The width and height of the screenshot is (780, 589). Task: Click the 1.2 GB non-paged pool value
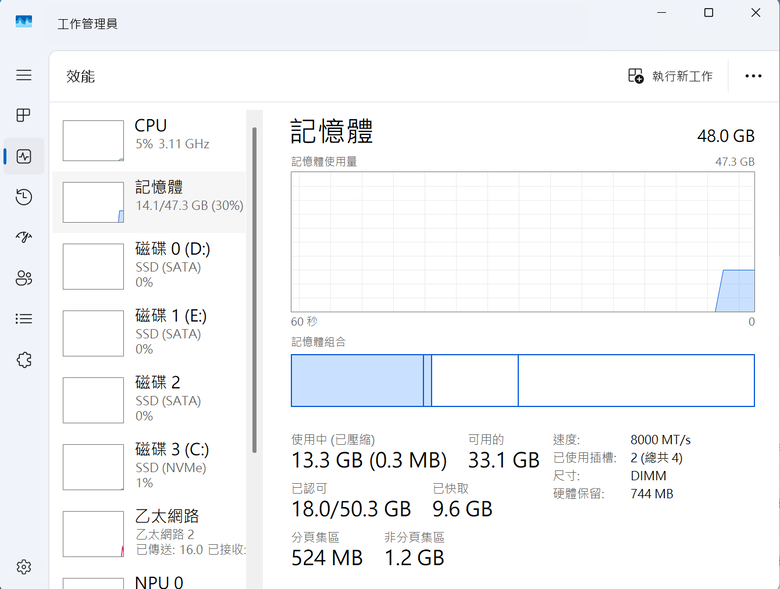click(414, 558)
